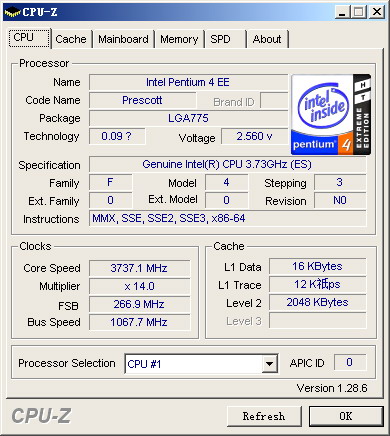
Task: Open the SPD tab
Action: click(225, 39)
